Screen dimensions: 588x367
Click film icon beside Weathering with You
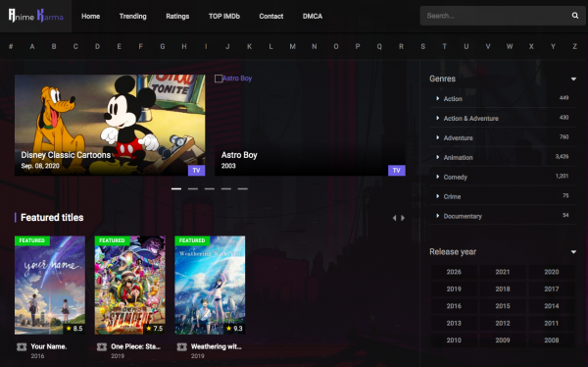pos(182,346)
